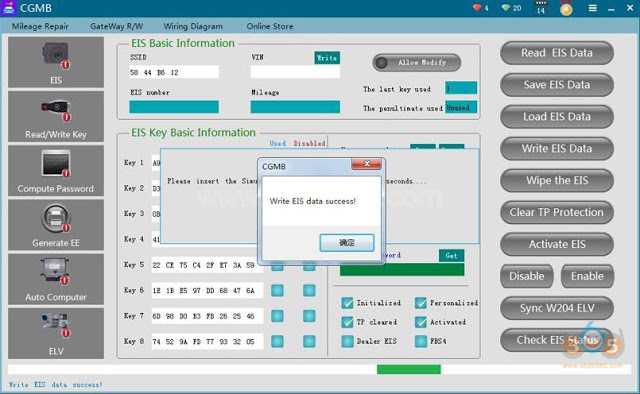Viewport: 640px width, 394px height.
Task: Click the calendar icon showing 14
Action: (540, 8)
